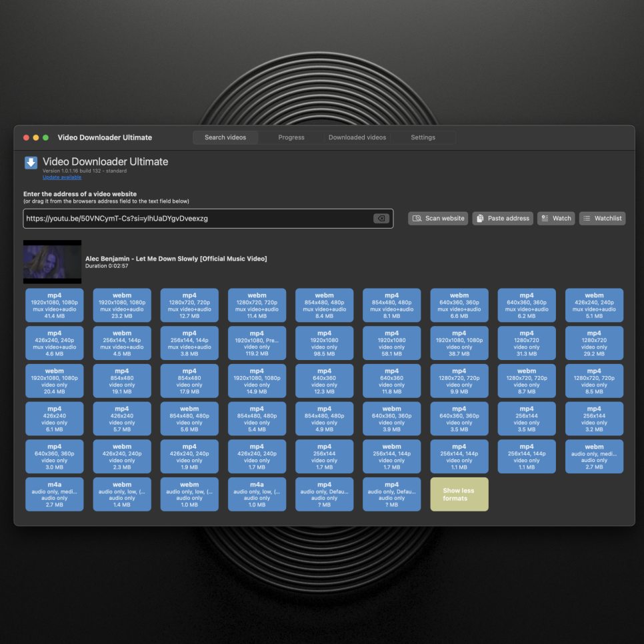Click the 'Alec Benjamin - Let Me Down Slowly' title
Screen dimensions: 644x644
coord(176,259)
